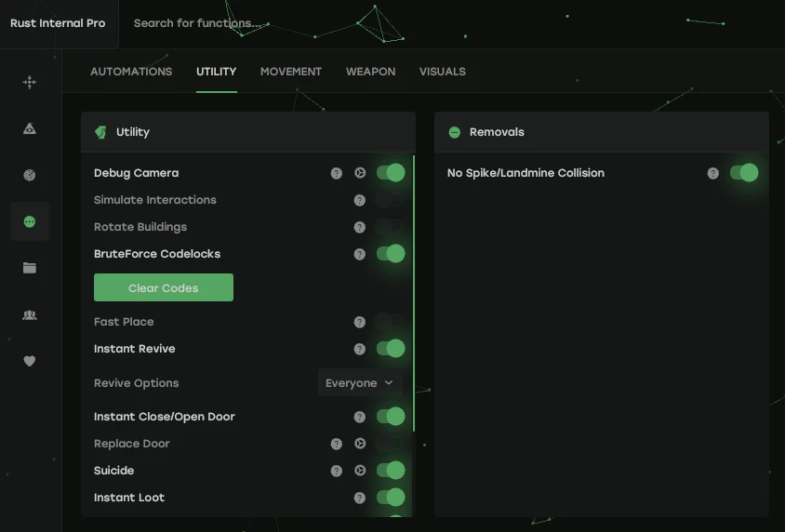Click the No Spike/Landmine Collision label

pyautogui.click(x=526, y=173)
